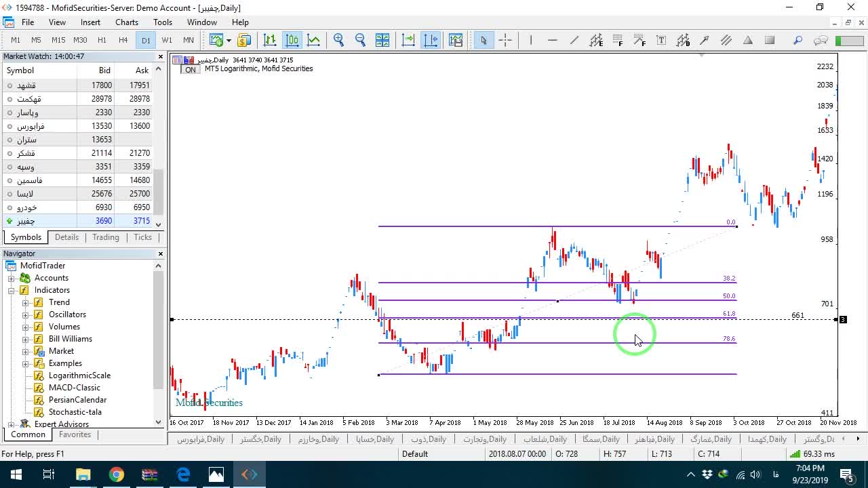The width and height of the screenshot is (868, 488).
Task: Sort Market Watch by Bid column header
Action: tap(96, 70)
